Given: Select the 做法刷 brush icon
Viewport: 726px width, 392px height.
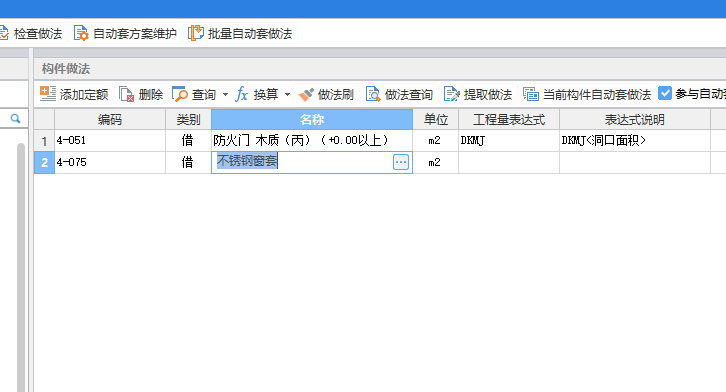Looking at the screenshot, I should click(306, 94).
